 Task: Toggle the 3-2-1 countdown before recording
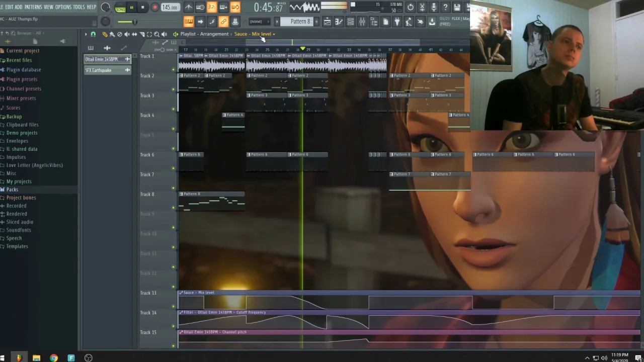pos(212,7)
